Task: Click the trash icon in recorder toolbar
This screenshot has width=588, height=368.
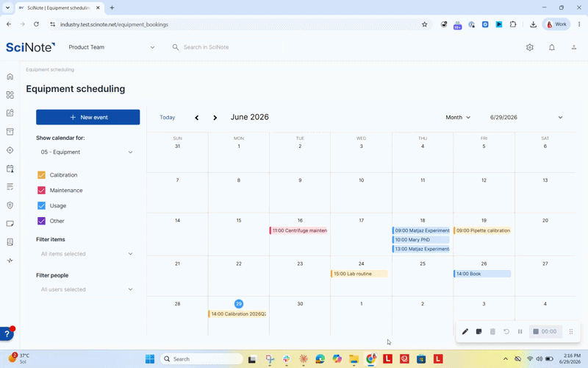Action: coord(492,332)
